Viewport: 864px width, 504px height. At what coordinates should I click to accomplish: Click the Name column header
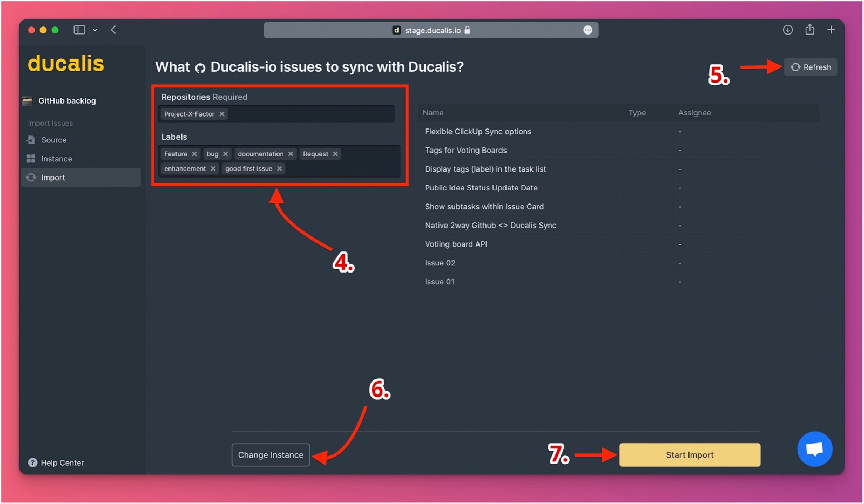[x=433, y=113]
